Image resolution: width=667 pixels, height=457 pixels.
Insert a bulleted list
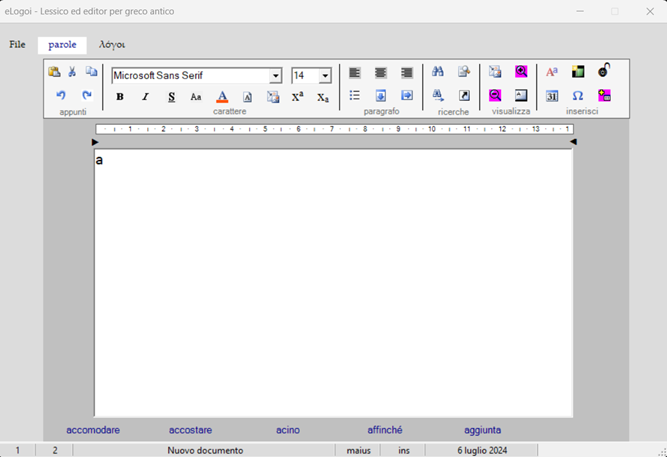(354, 96)
